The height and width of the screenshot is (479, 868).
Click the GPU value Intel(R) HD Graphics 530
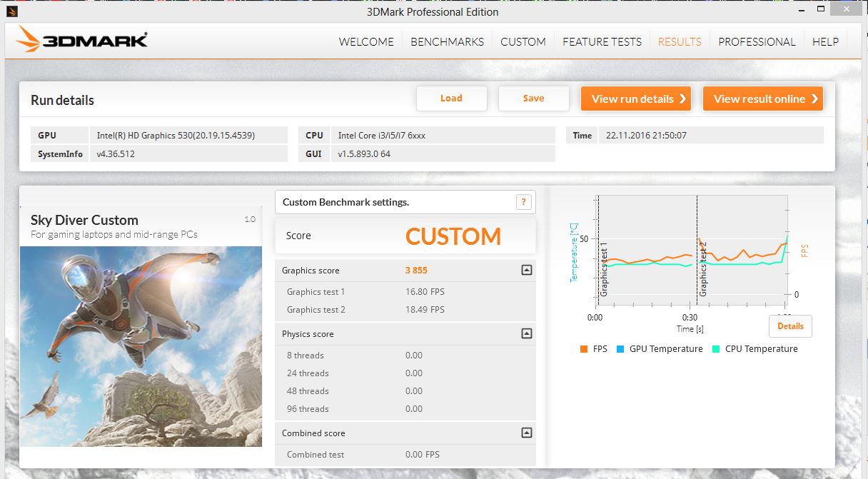click(x=176, y=135)
